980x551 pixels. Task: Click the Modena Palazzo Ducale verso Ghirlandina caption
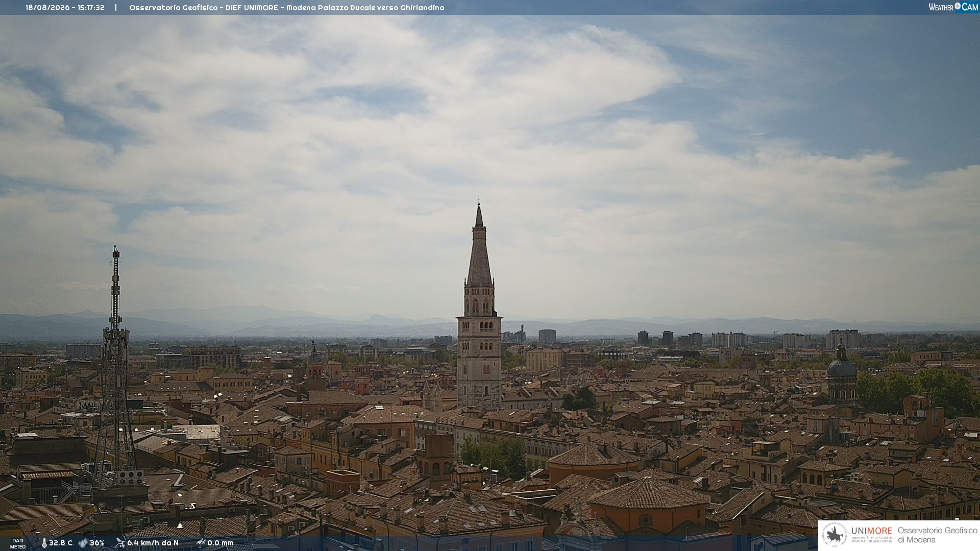tap(365, 8)
